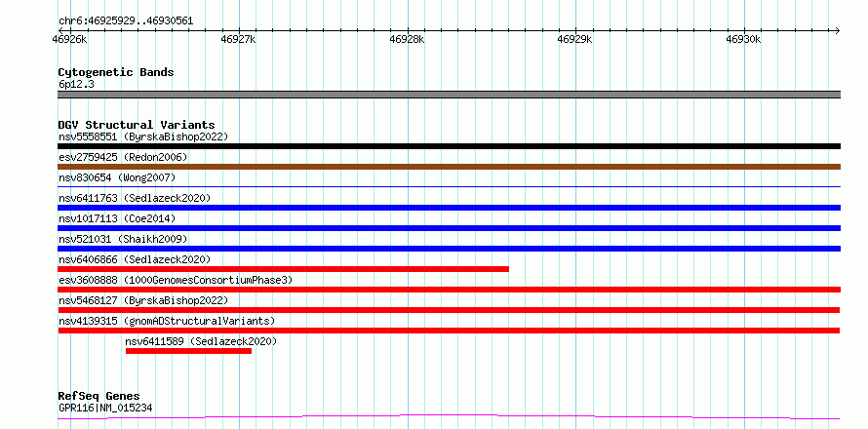Click the GPR116|NM_015234 gene label

105,409
